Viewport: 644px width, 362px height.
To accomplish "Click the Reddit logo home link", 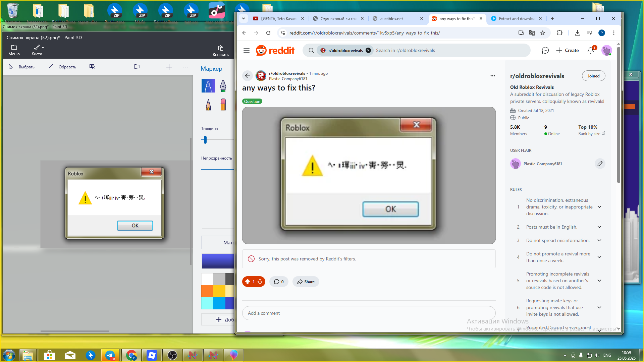I will (x=275, y=50).
